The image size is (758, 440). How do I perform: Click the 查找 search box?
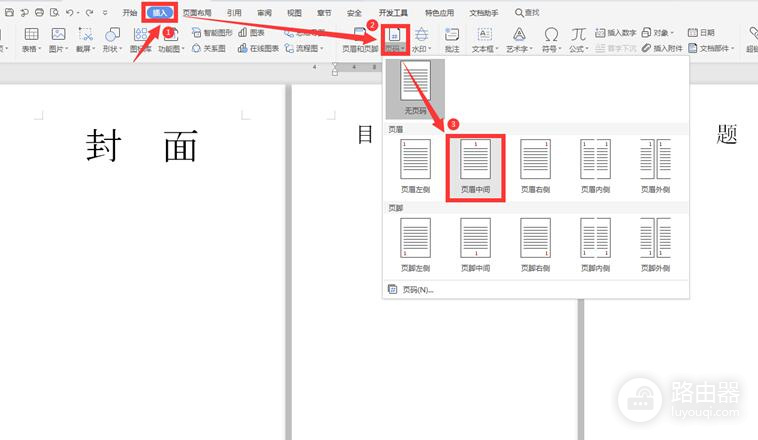(527, 13)
